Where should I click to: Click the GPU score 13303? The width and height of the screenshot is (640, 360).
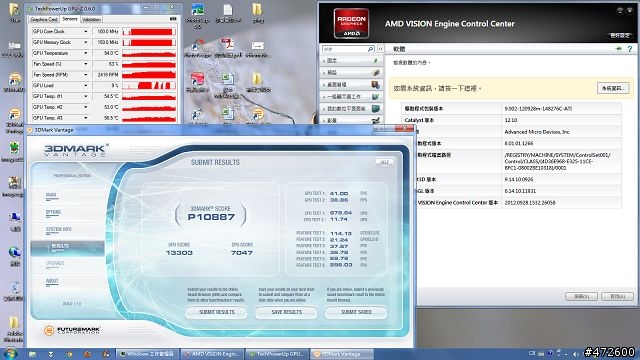179,253
